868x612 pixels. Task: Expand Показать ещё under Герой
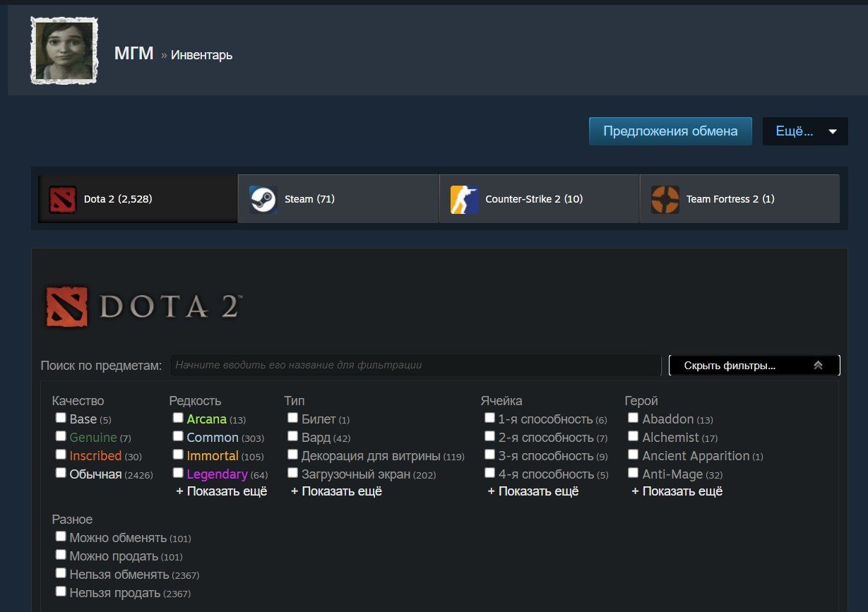click(x=677, y=491)
